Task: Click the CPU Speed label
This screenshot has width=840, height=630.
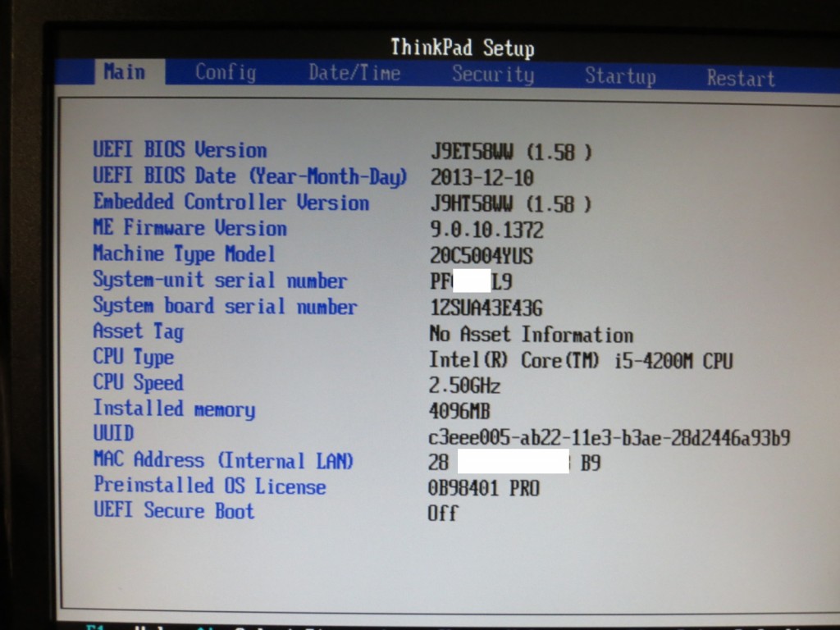Action: pyautogui.click(x=138, y=382)
